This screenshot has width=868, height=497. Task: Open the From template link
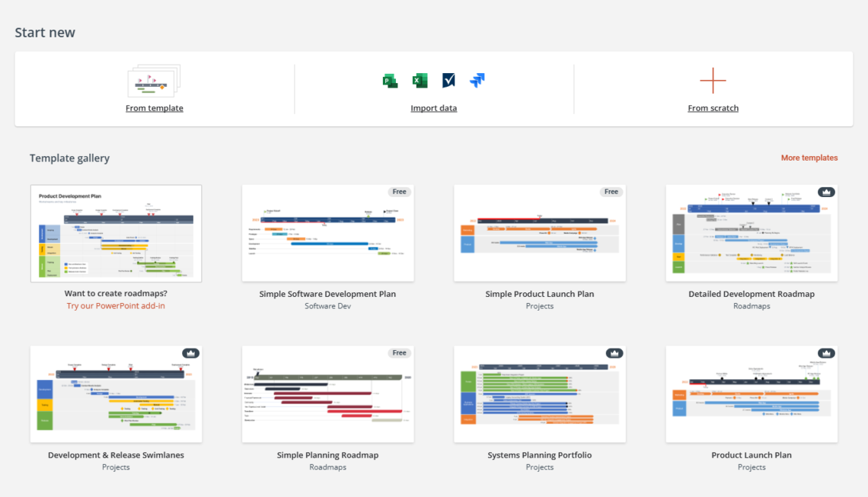click(x=155, y=108)
